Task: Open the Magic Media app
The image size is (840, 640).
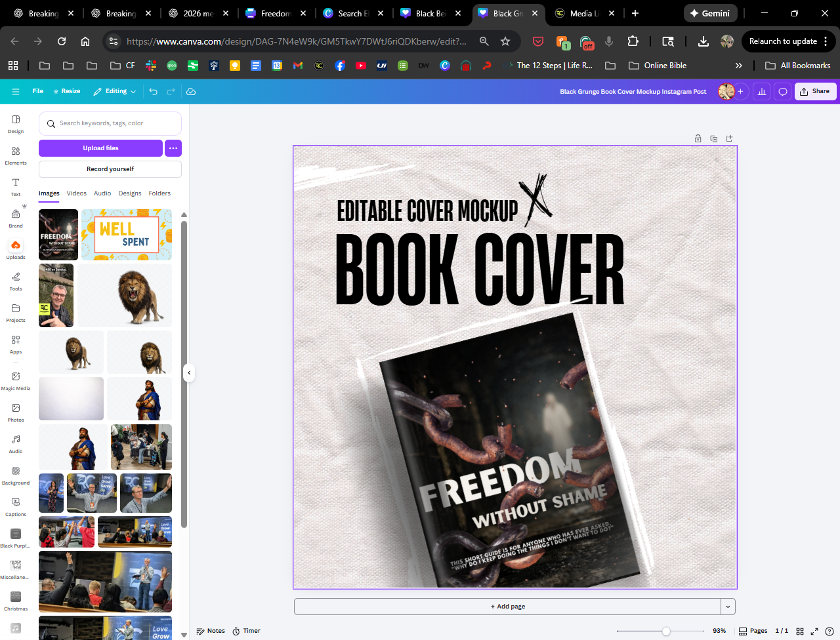Action: coord(16,380)
